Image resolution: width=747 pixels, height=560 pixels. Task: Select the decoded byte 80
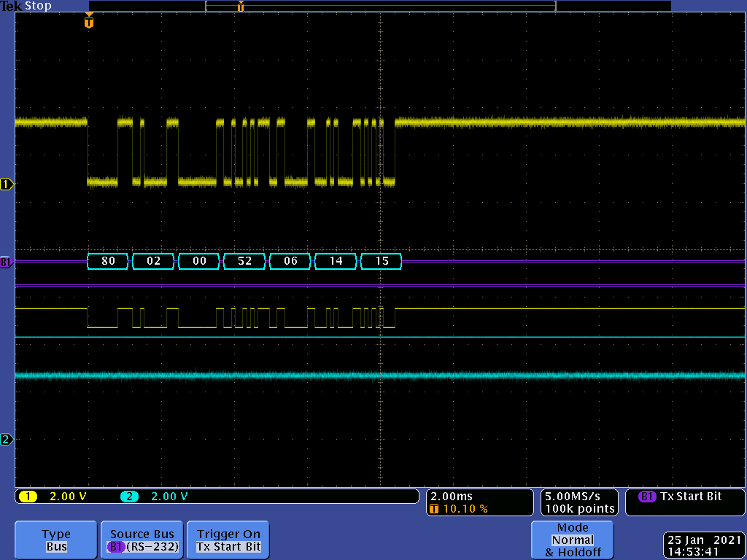(x=108, y=261)
